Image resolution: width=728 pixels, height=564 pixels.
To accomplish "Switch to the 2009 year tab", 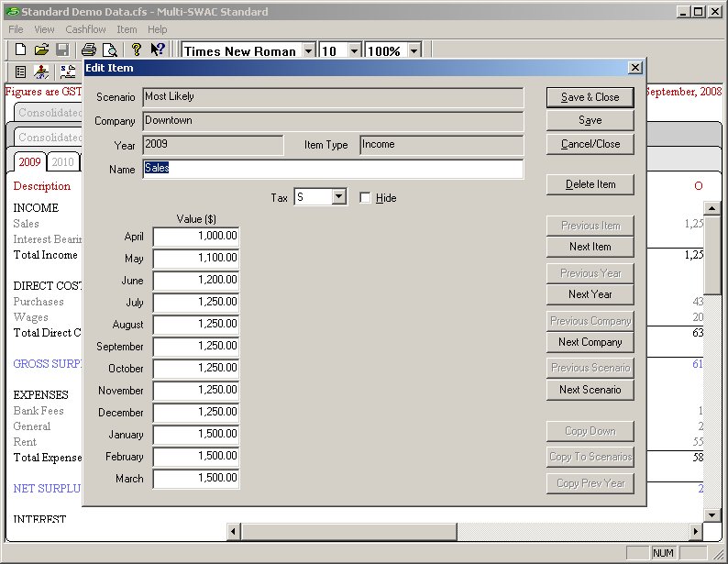I will (29, 162).
